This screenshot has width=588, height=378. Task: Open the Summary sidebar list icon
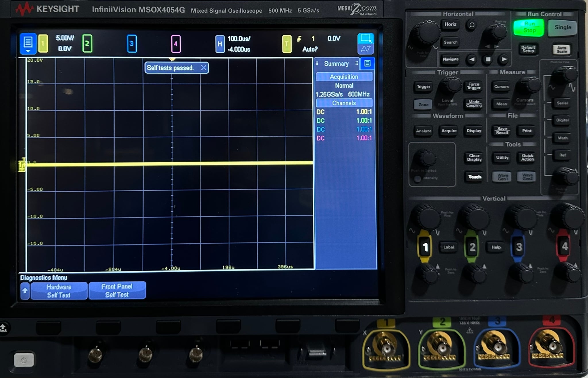(x=367, y=63)
